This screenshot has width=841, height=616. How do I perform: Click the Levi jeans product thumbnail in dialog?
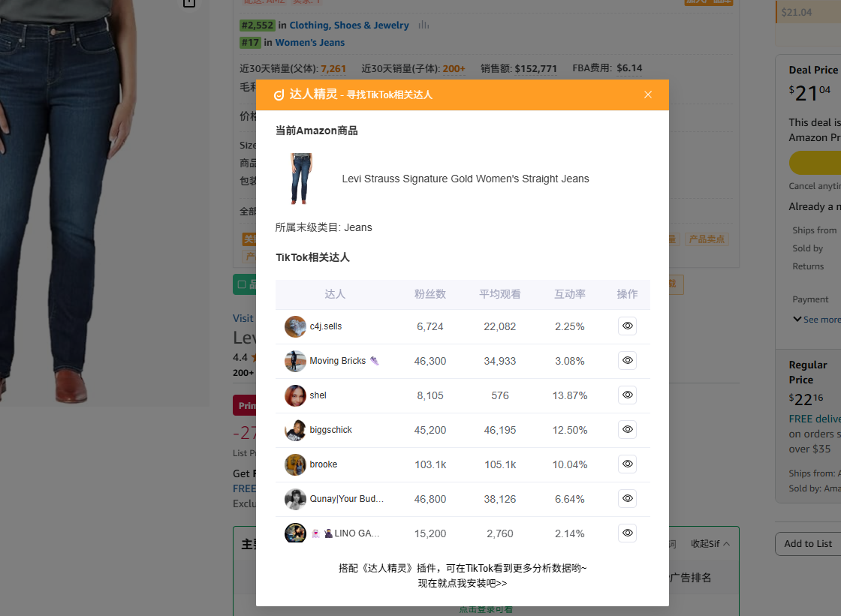coord(301,179)
